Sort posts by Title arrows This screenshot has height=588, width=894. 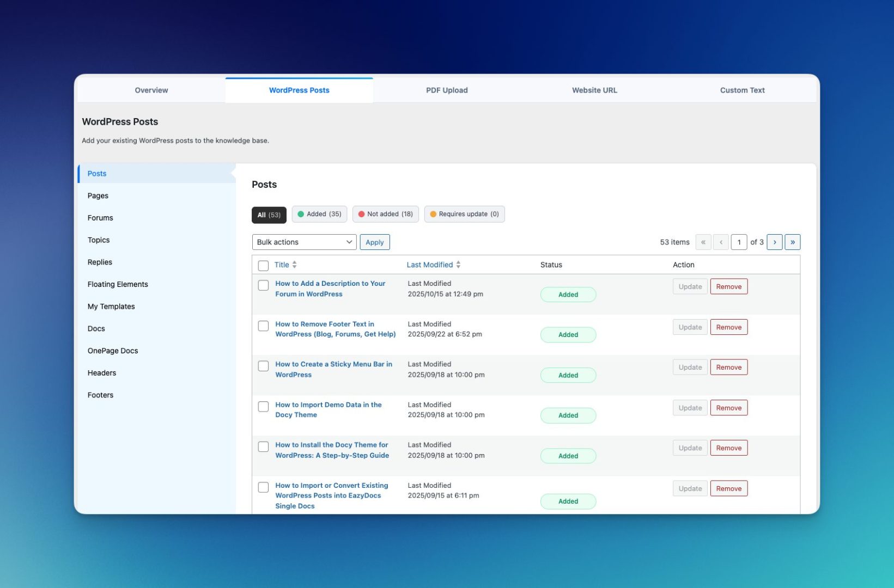coord(294,265)
